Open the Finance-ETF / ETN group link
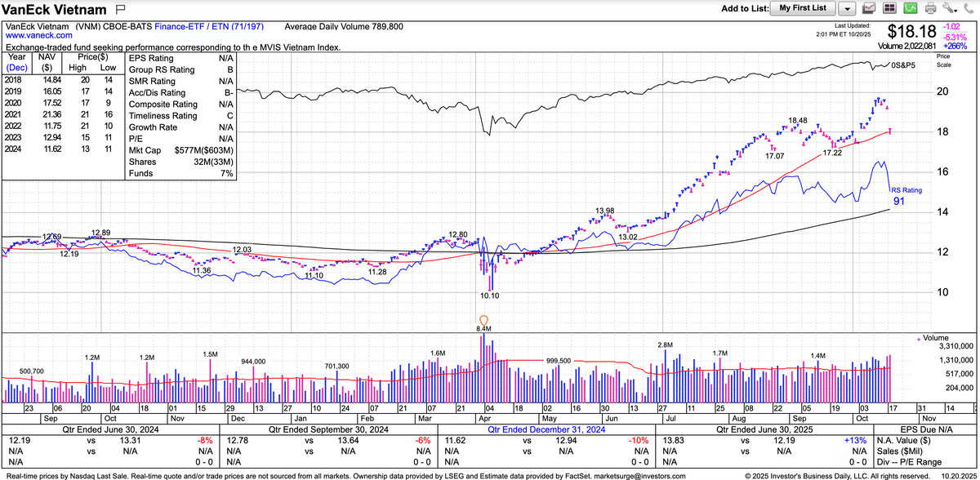The height and width of the screenshot is (480, 980). point(196,26)
